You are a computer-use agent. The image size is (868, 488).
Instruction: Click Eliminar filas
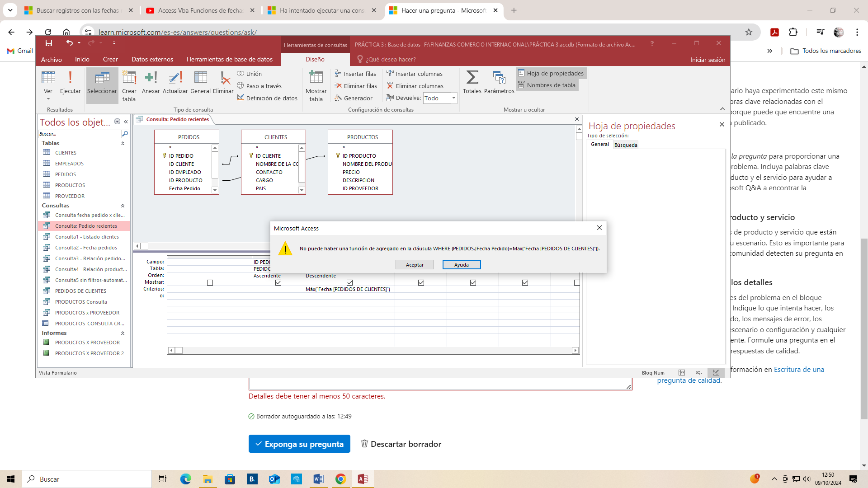(x=356, y=86)
